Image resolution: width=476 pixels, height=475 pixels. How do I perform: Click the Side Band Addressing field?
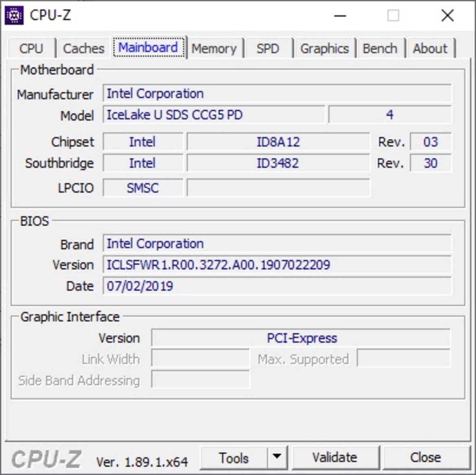[x=200, y=379]
